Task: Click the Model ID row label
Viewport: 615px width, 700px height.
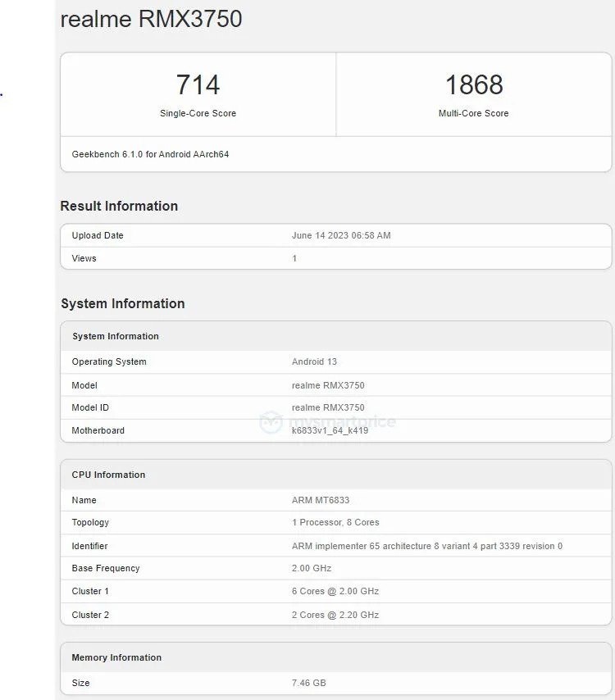Action: point(90,407)
